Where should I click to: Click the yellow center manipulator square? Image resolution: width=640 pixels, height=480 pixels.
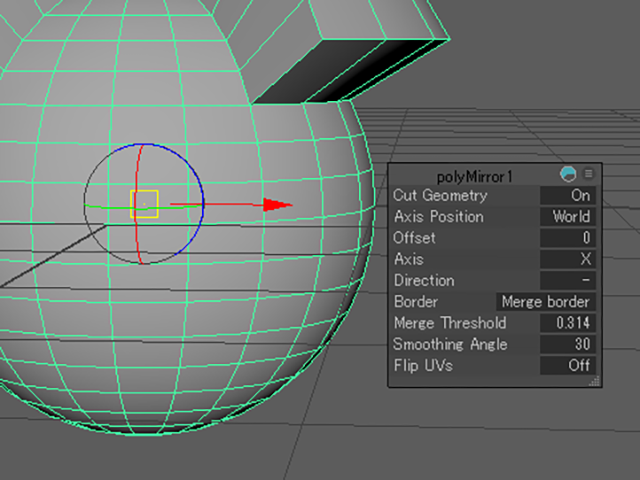144,204
